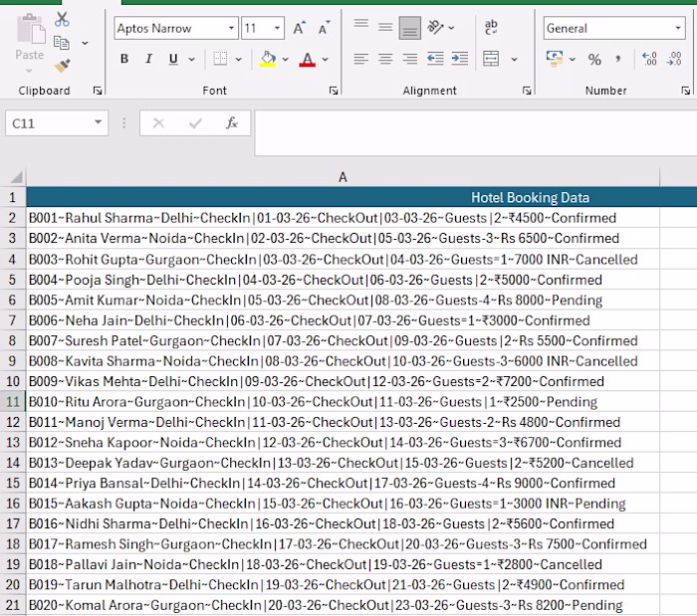Select the B010~Ritu Arora cell

point(343,402)
